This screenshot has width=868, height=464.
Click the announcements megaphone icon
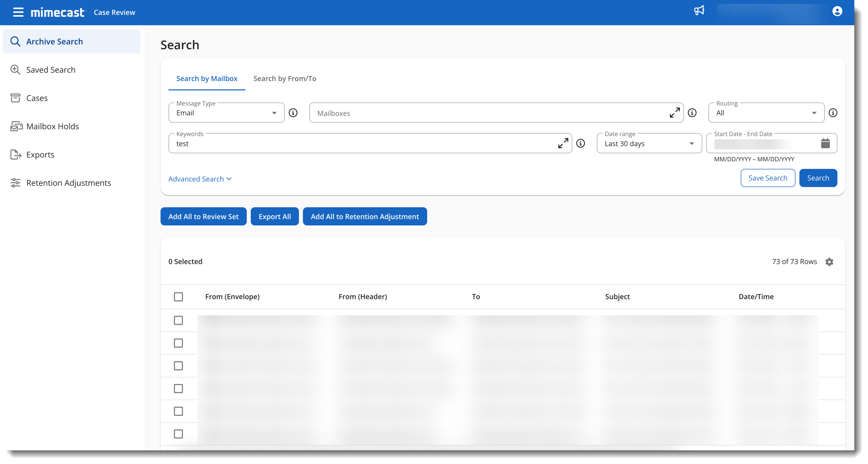[x=700, y=10]
